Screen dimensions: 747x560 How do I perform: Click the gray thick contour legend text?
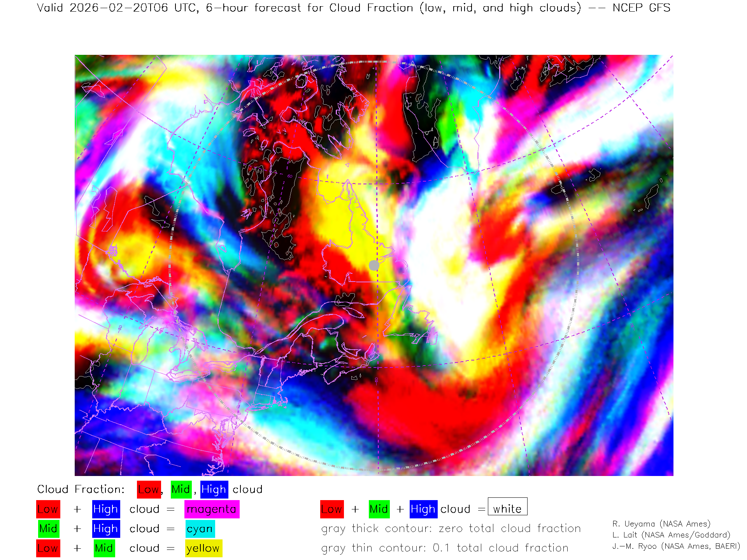(x=451, y=528)
